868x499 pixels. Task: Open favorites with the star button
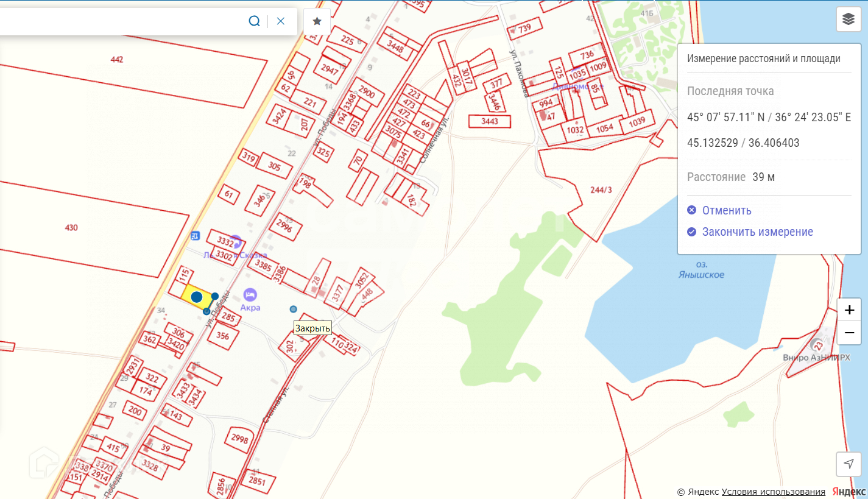point(317,21)
